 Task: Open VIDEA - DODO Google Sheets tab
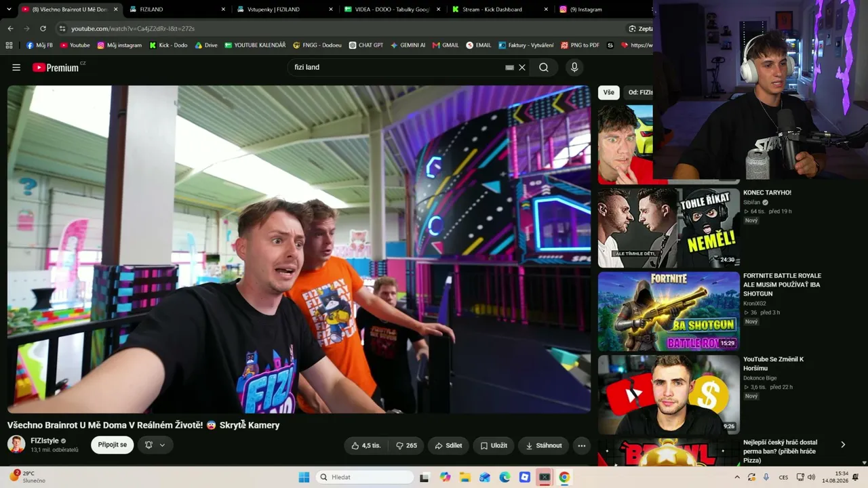[392, 9]
